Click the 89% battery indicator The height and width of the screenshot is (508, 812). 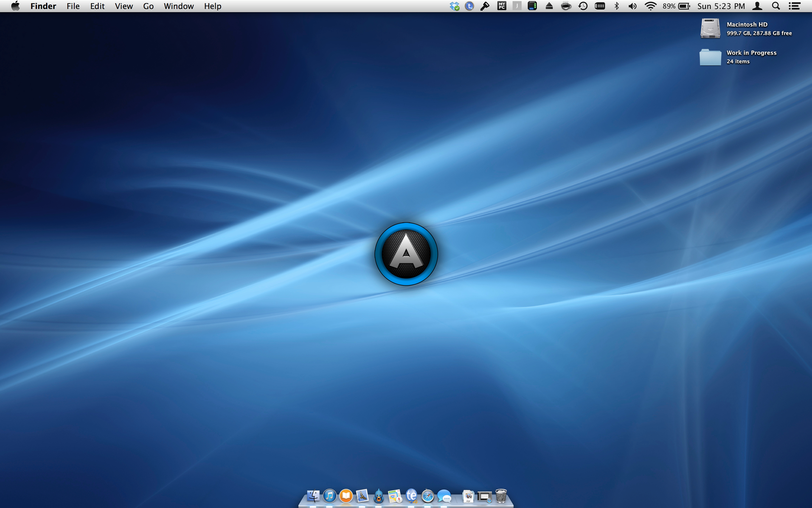(676, 6)
